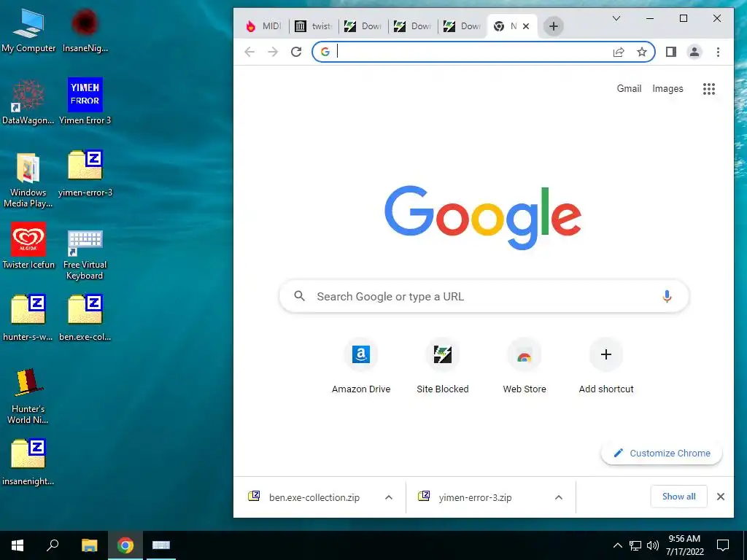This screenshot has height=560, width=747.
Task: Reload the current Chrome page
Action: 296,52
